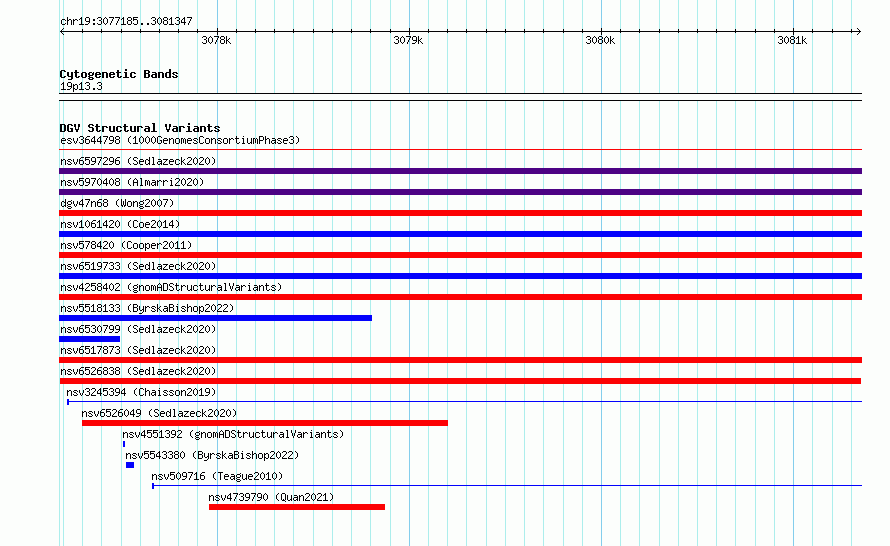Screen dimensions: 890x546
Task: Open nsv6530799 (Sedlazeck2020) label
Action: click(138, 329)
